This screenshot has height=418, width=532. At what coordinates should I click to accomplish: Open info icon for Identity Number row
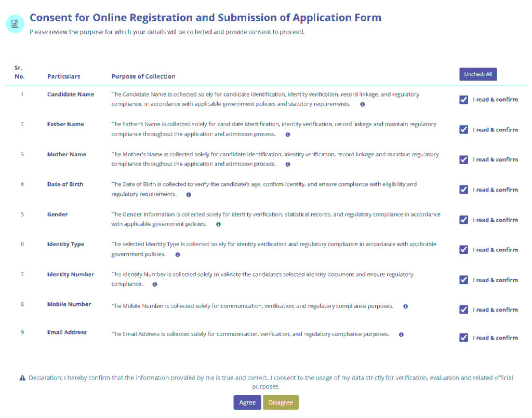(x=155, y=285)
